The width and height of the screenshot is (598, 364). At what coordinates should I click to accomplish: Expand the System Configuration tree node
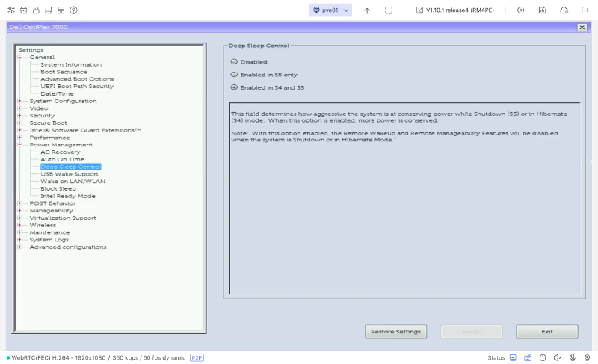20,101
